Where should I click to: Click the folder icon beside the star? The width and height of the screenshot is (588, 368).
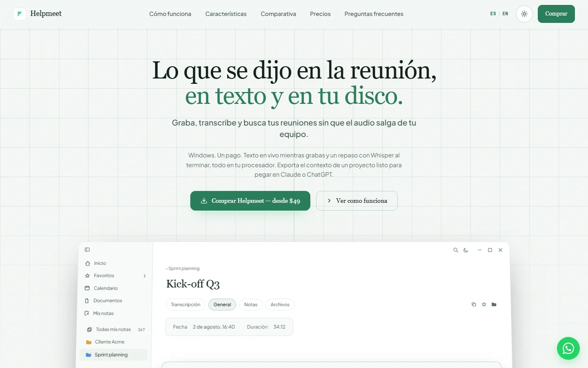point(494,305)
